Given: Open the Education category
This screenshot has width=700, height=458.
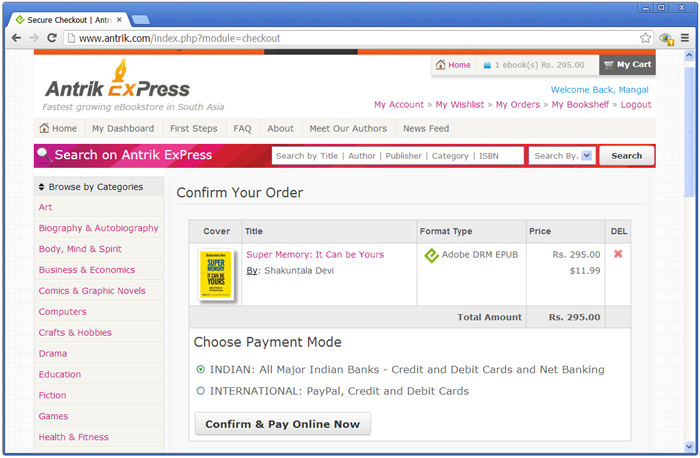Looking at the screenshot, I should [x=60, y=375].
